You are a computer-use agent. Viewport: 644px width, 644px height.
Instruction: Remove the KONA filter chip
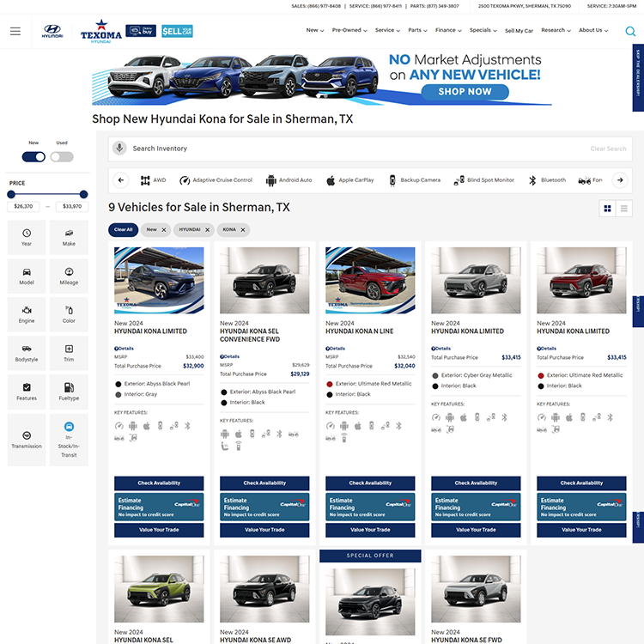coord(243,230)
